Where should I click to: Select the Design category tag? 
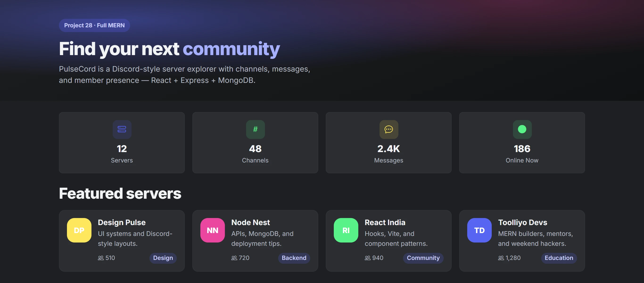coord(163,258)
